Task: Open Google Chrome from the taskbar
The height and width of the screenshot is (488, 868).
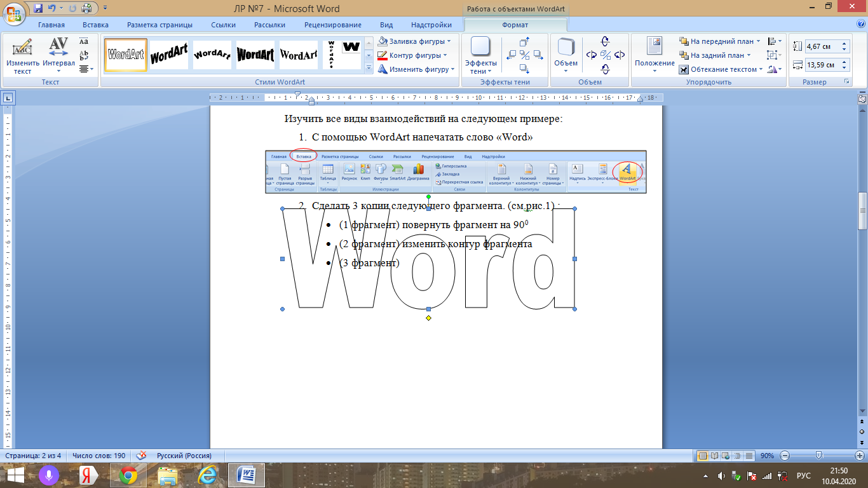Action: 128,475
